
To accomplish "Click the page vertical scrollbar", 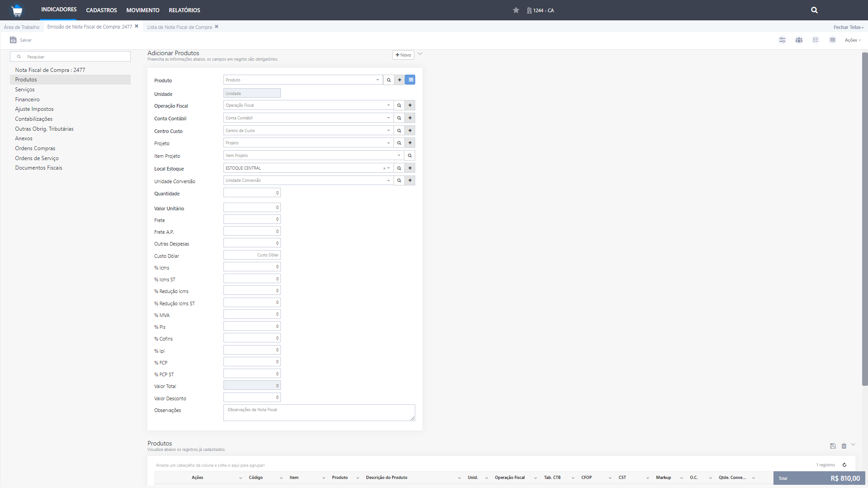I will (x=864, y=219).
